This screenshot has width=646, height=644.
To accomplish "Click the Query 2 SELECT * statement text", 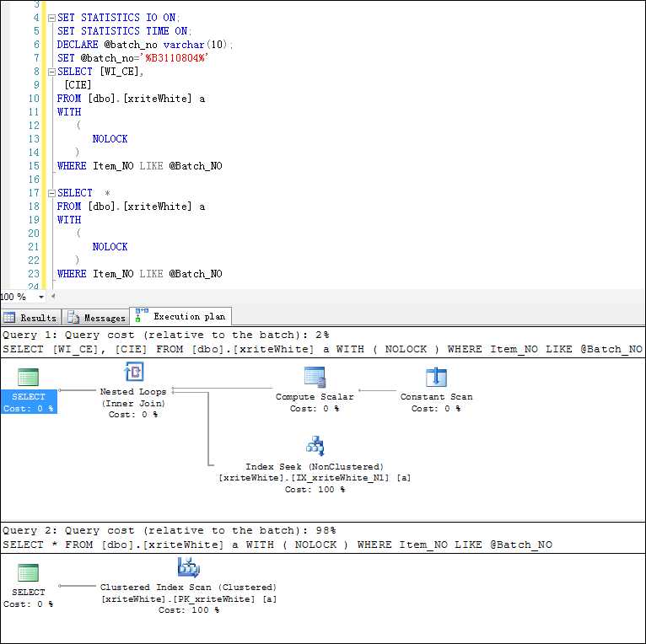I will point(277,545).
